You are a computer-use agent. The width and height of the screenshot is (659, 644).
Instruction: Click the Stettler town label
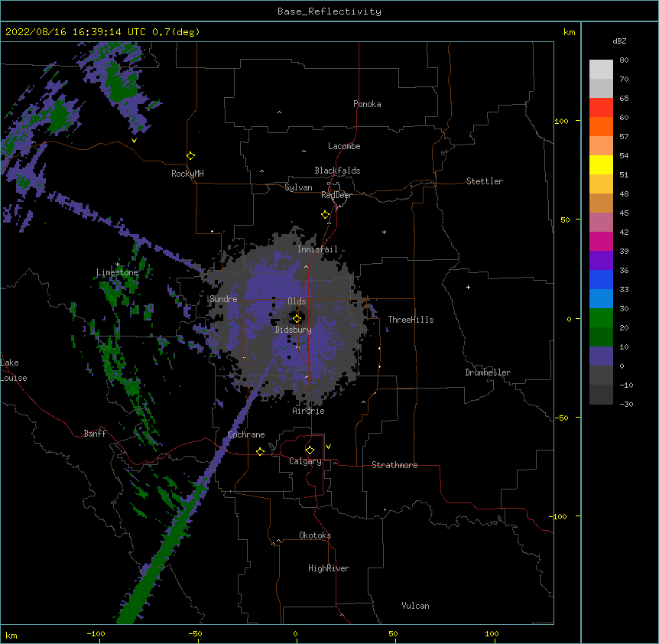coord(485,181)
